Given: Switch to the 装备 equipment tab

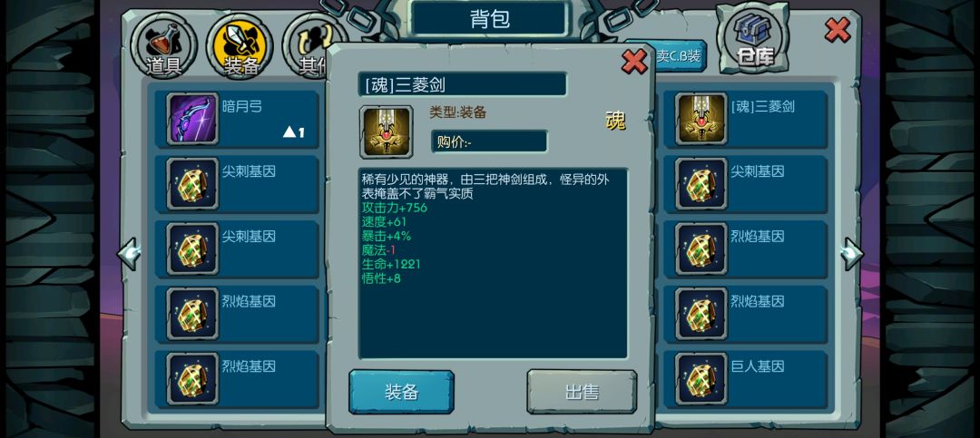Looking at the screenshot, I should click(240, 47).
